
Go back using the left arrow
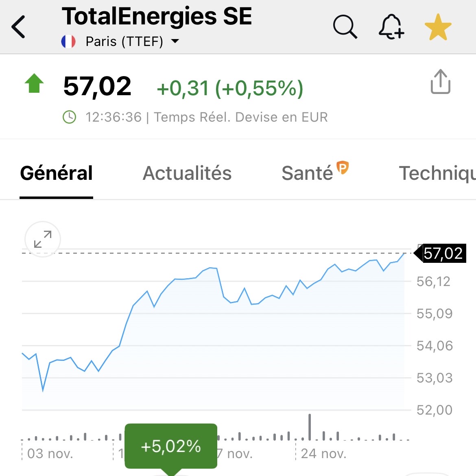pyautogui.click(x=19, y=27)
